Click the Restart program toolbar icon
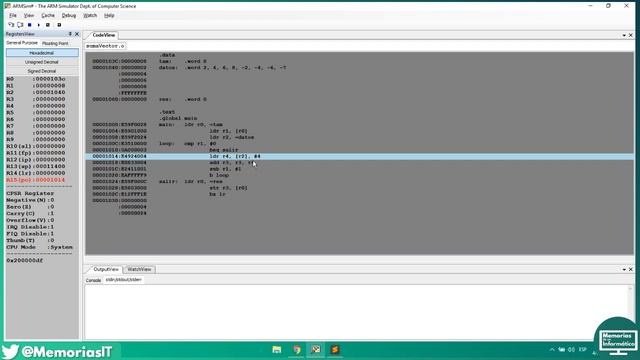The width and height of the screenshot is (640, 360). tap(48, 25)
